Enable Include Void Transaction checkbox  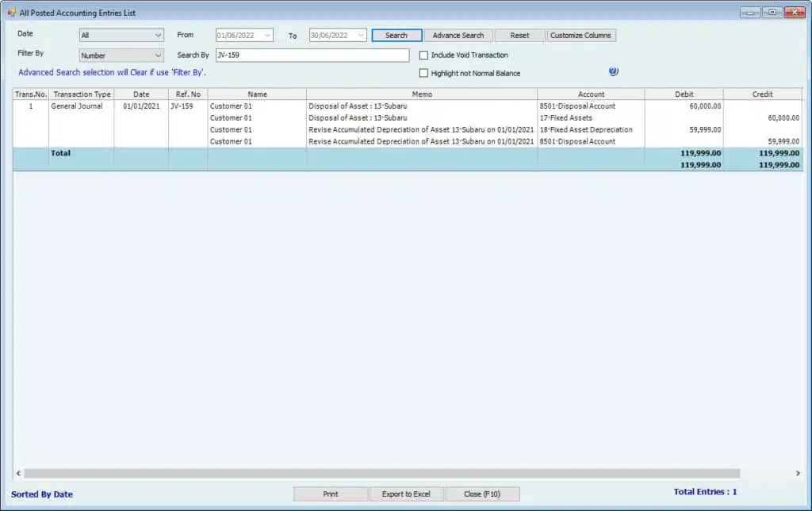pyautogui.click(x=423, y=56)
